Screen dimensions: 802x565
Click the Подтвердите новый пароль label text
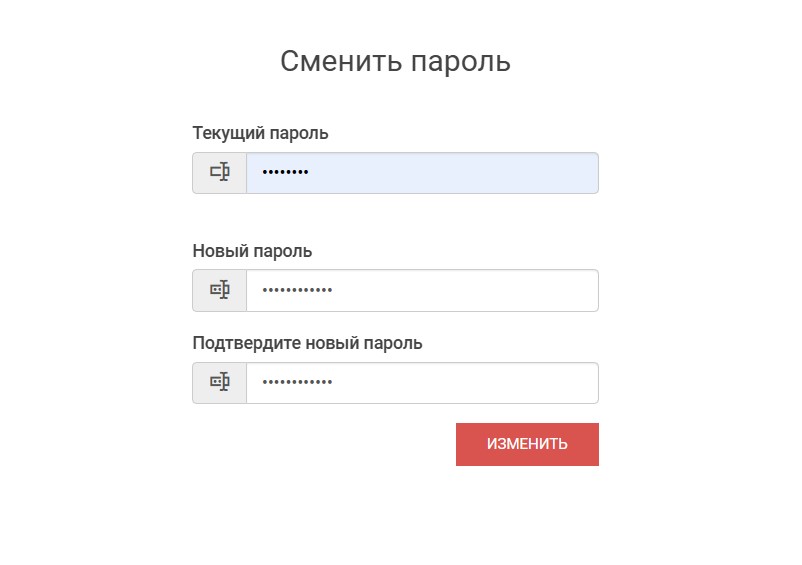pos(307,343)
